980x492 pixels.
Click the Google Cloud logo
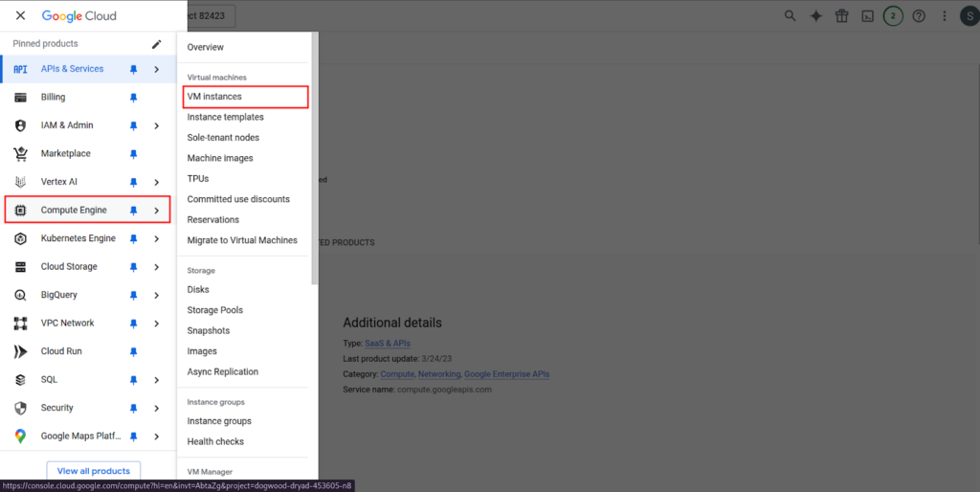pos(78,16)
